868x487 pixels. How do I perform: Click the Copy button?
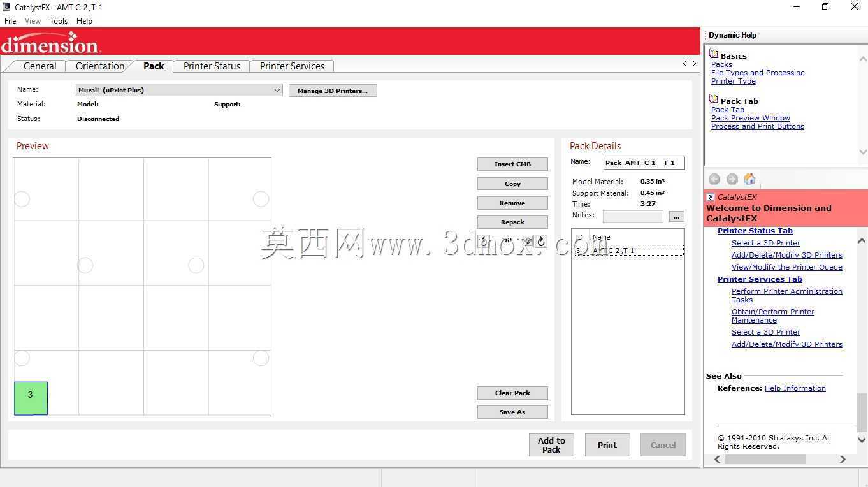pyautogui.click(x=512, y=184)
